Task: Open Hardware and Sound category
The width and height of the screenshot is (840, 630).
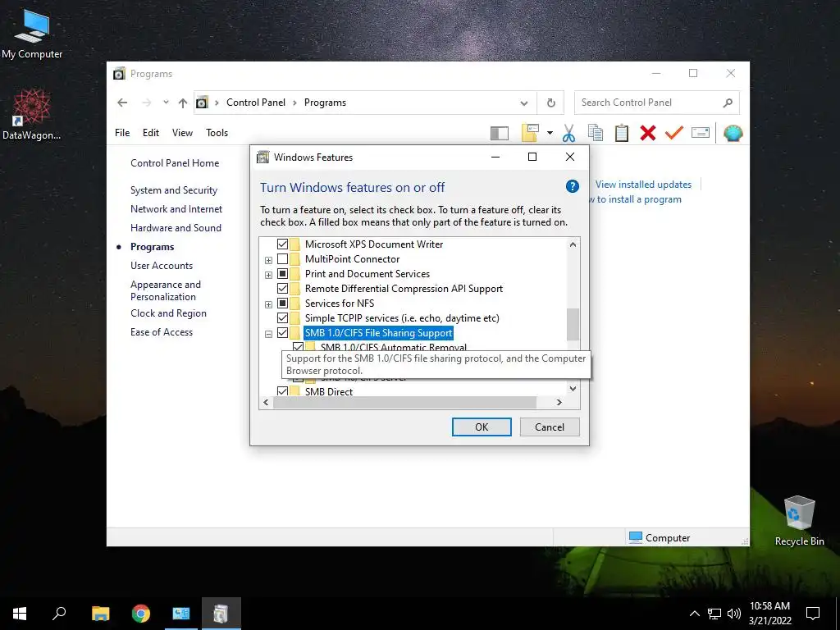Action: click(x=176, y=228)
